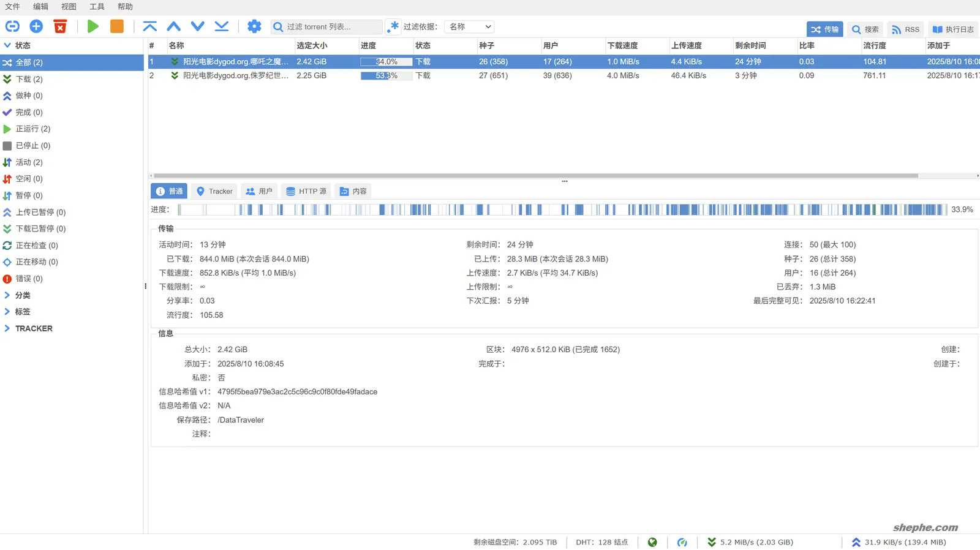Open the 工具 menu
This screenshot has width=980, height=550.
tap(97, 7)
